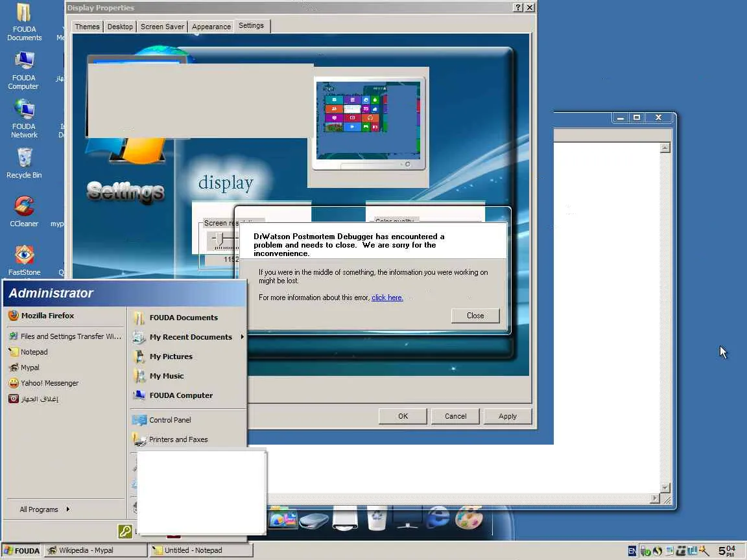747x560 pixels.
Task: Click the Safely Remove Hardware tray icon
Action: point(646,552)
